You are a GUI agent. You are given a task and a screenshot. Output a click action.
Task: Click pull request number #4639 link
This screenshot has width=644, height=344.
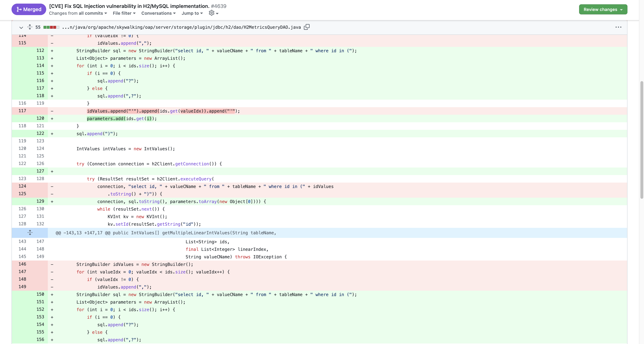[x=218, y=6]
